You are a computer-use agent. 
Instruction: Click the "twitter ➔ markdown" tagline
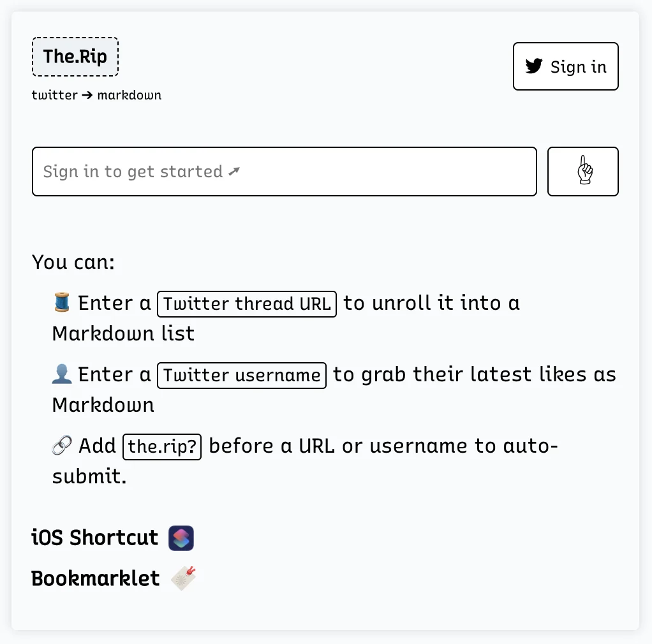click(x=96, y=96)
